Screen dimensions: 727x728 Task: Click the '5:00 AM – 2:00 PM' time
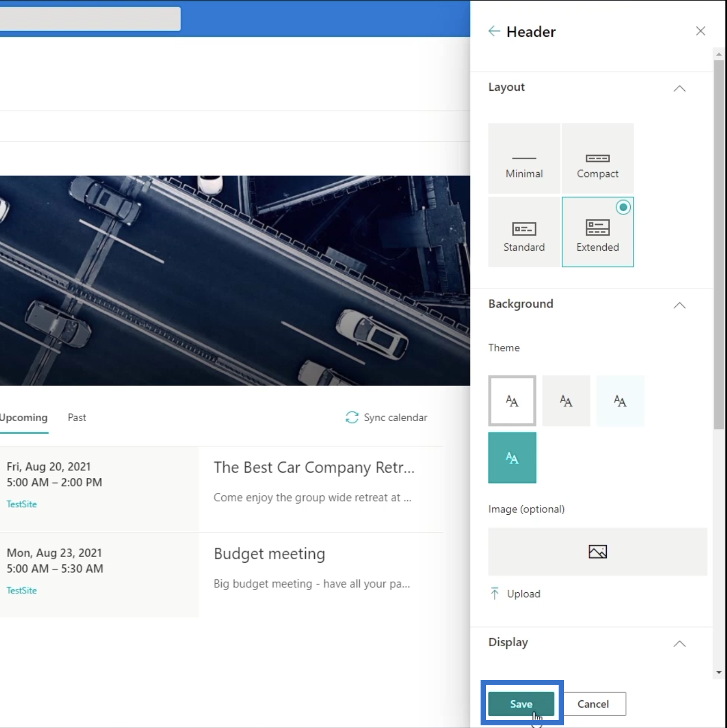tap(54, 482)
